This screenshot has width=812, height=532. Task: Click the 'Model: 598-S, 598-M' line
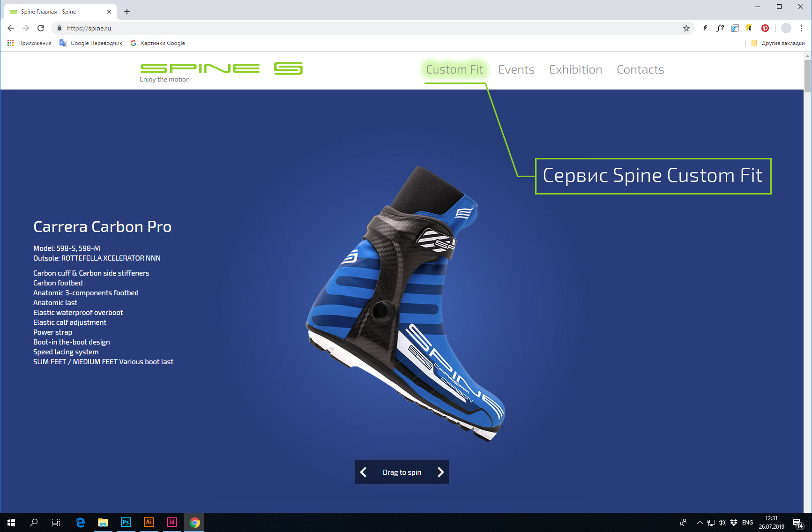[x=67, y=248]
